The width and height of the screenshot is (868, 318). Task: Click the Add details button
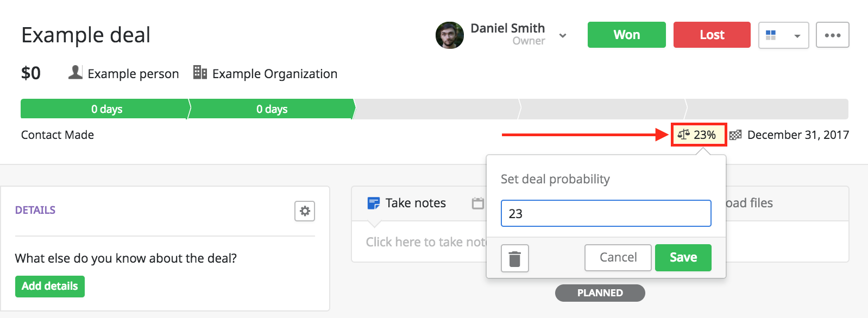tap(49, 286)
